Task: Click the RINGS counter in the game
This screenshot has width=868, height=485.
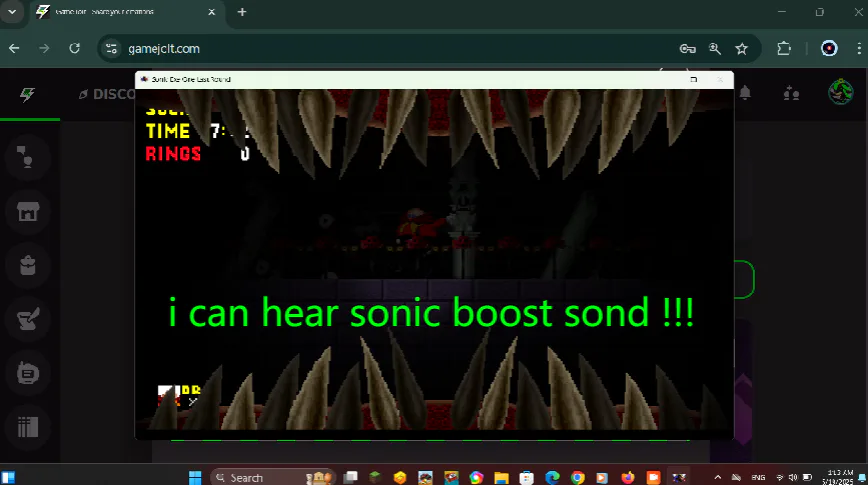Action: (x=198, y=153)
